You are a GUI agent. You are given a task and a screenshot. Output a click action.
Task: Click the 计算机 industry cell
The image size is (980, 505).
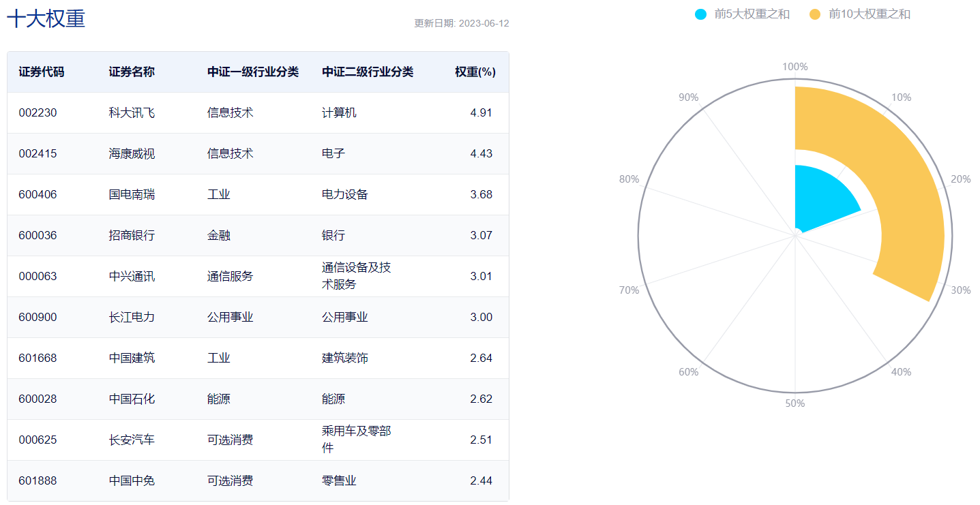339,112
